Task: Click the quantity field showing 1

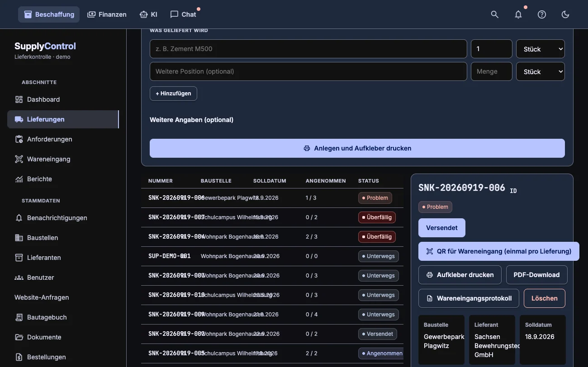Action: 492,49
